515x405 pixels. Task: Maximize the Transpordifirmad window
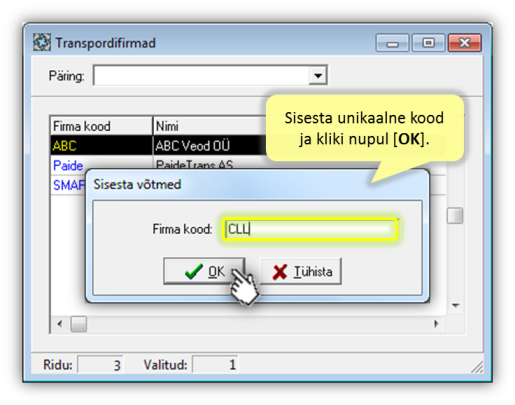429,43
